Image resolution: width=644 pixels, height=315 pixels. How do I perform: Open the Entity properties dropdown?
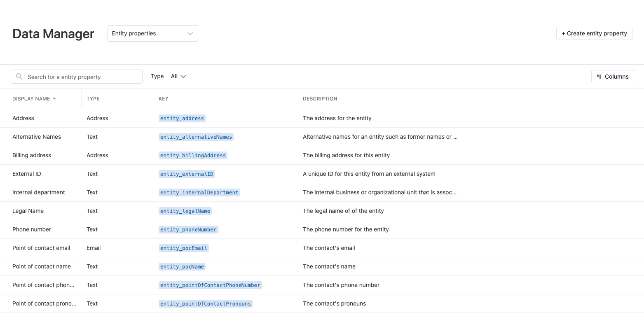(x=152, y=33)
